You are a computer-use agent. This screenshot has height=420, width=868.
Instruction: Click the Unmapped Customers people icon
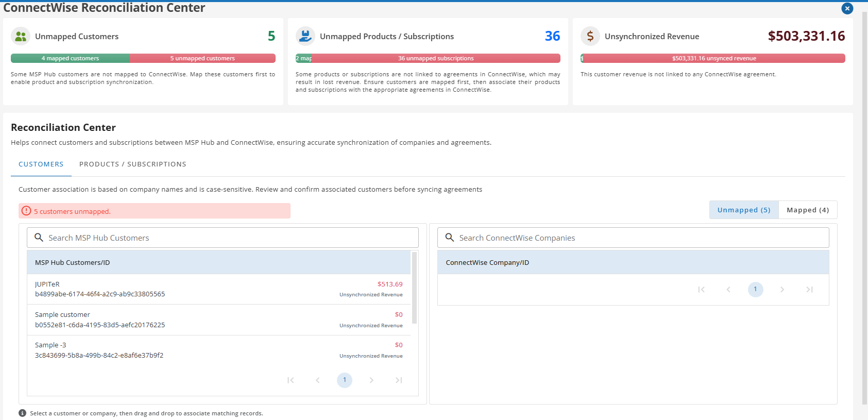pyautogui.click(x=21, y=36)
